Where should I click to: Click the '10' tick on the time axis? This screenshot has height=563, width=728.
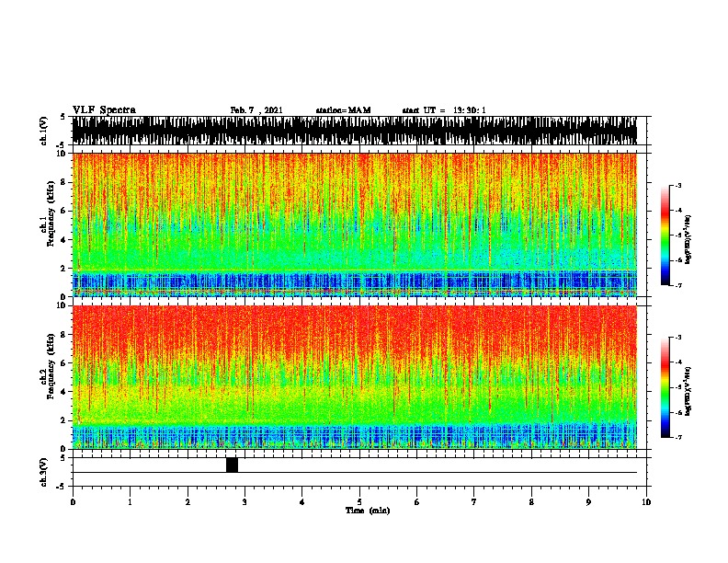coord(646,502)
